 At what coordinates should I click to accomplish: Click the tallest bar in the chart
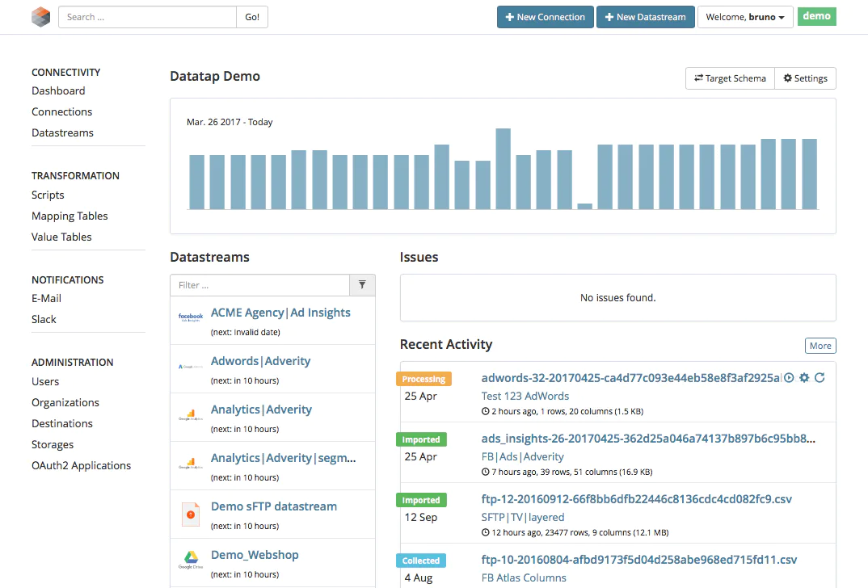tap(504, 169)
